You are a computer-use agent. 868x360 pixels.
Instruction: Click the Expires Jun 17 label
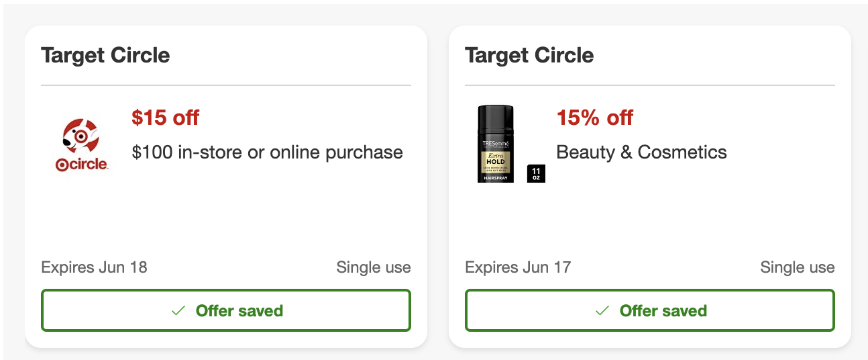[x=518, y=267]
